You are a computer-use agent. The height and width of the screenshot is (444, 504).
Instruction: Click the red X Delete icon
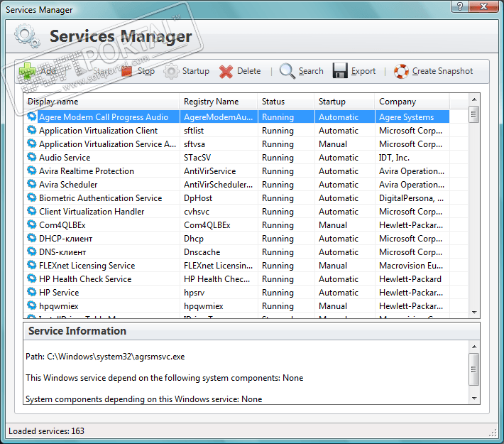coord(226,72)
